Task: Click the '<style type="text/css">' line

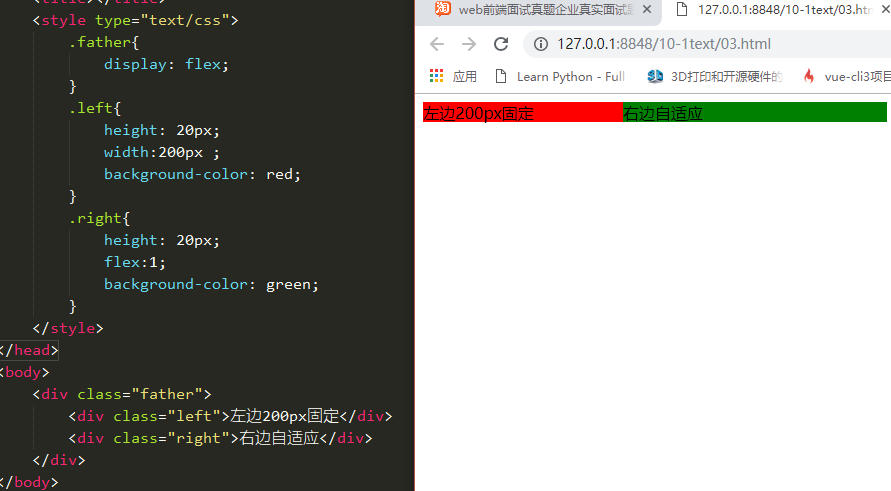Action: [x=135, y=20]
